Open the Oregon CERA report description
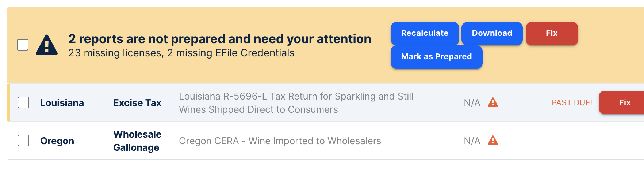This screenshot has height=172, width=644. point(280,141)
